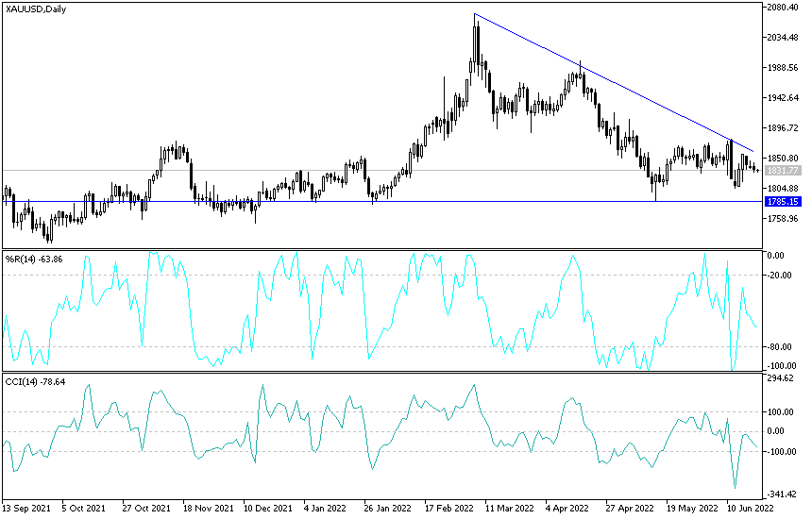Click the 1804.88 price axis label
The image size is (812, 519).
pyautogui.click(x=783, y=189)
